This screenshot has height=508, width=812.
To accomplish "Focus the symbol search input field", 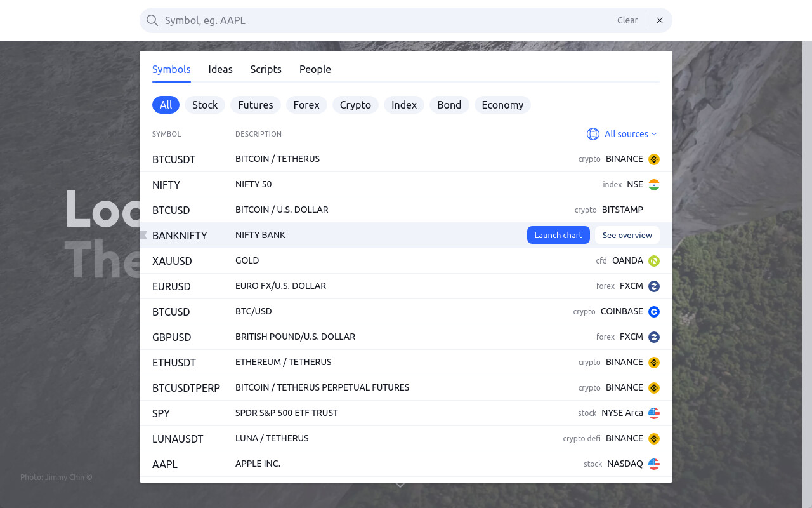I will [387, 20].
